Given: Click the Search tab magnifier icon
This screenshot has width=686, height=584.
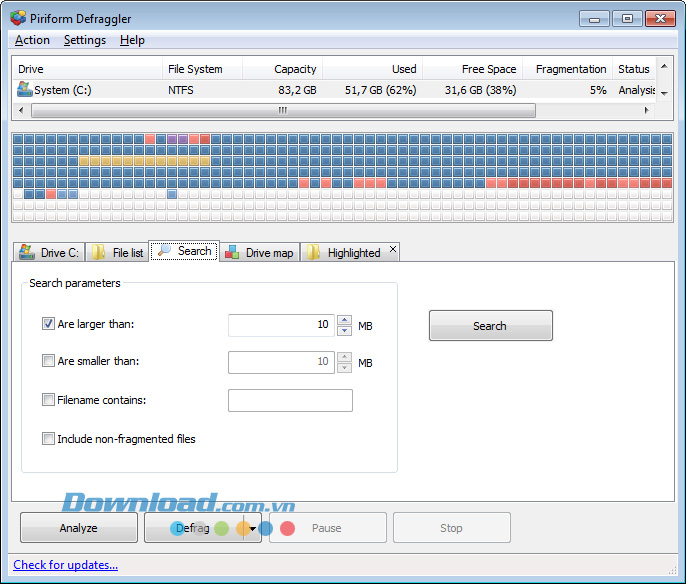Looking at the screenshot, I should point(164,250).
